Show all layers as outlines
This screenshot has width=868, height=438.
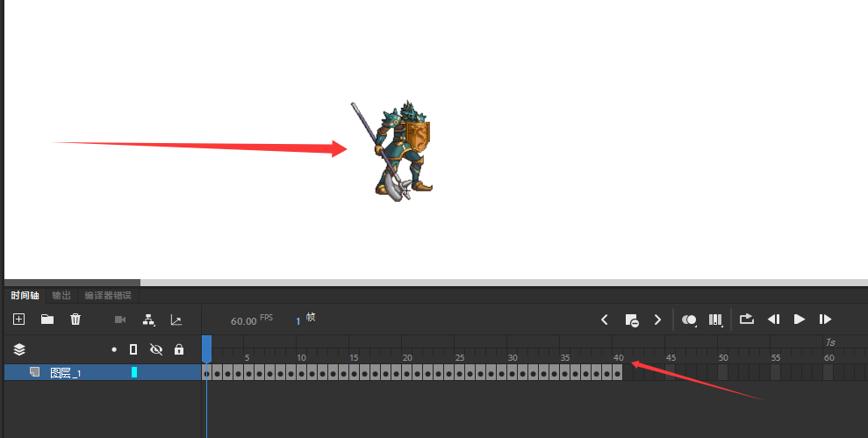133,349
